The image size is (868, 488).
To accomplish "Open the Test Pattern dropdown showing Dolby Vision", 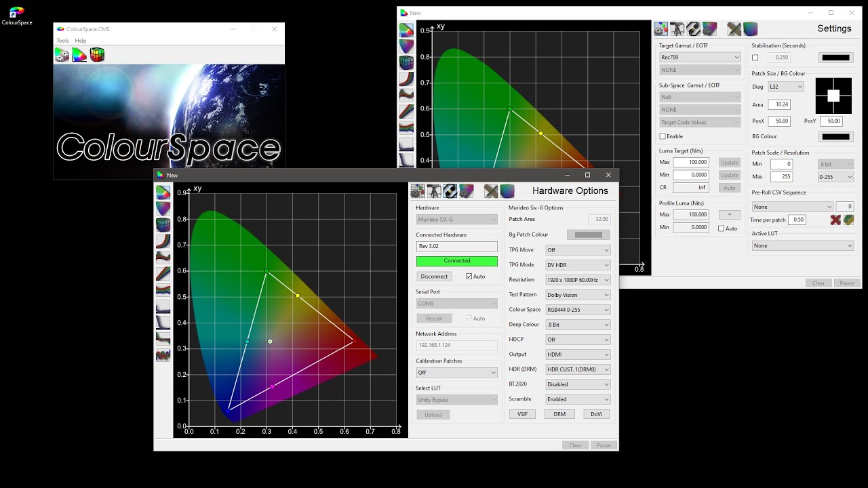I will click(578, 295).
